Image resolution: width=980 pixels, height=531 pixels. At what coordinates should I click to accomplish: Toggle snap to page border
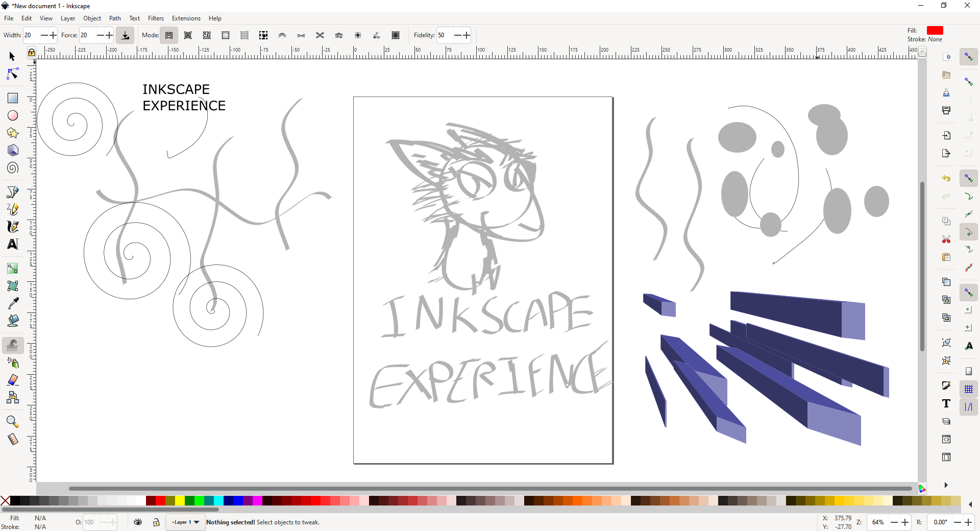click(968, 372)
